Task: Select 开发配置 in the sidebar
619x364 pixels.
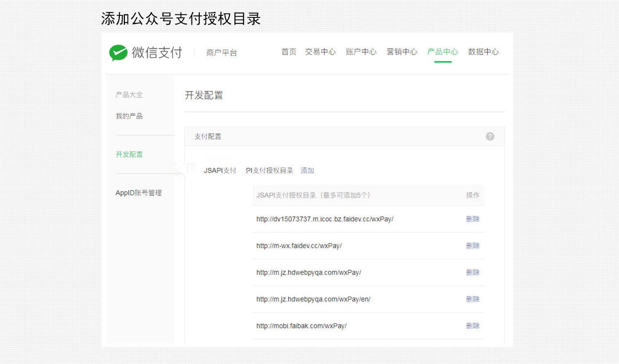Action: 129,154
